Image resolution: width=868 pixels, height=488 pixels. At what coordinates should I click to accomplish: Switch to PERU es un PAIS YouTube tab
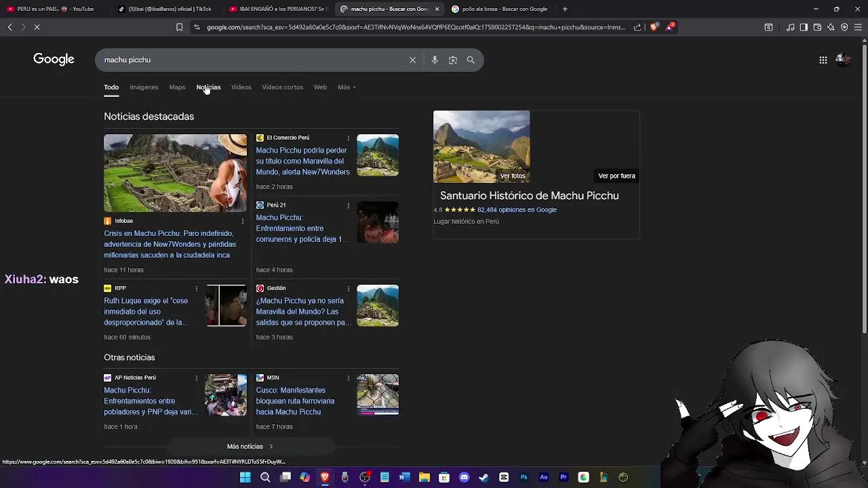click(56, 9)
